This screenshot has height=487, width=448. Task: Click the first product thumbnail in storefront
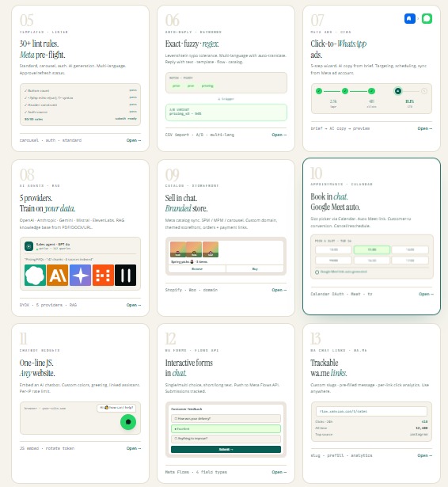(x=178, y=249)
